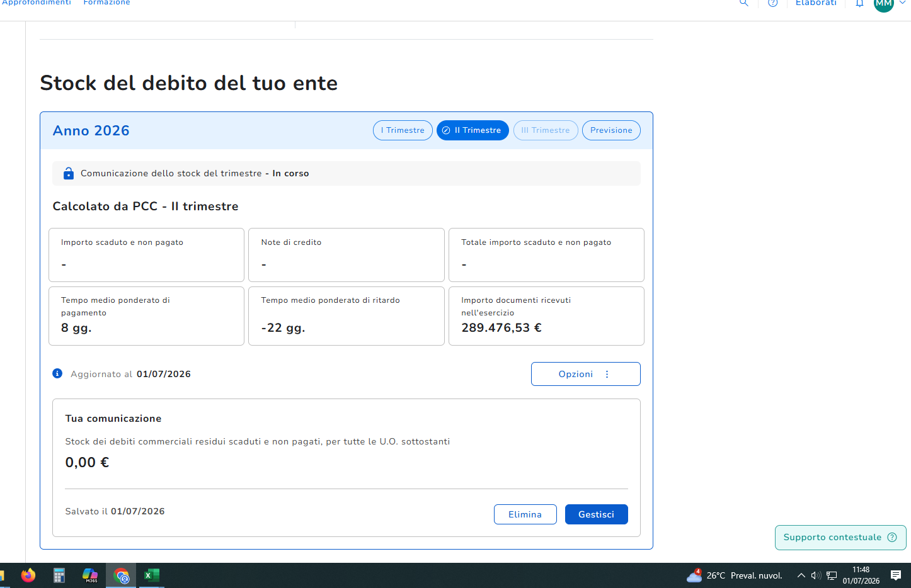Open the Formazione menu link
This screenshot has width=911, height=588.
point(107,3)
